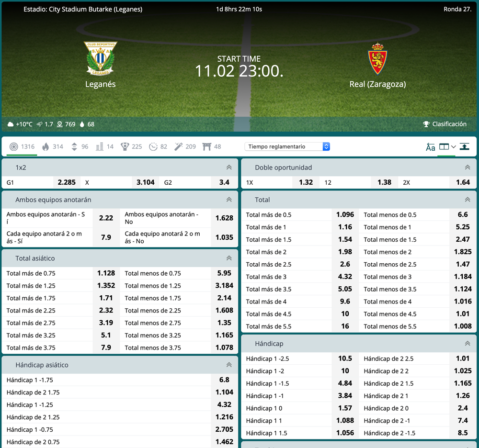This screenshot has width=479, height=448.
Task: Collapse the Doble oportunidad section
Action: [468, 167]
